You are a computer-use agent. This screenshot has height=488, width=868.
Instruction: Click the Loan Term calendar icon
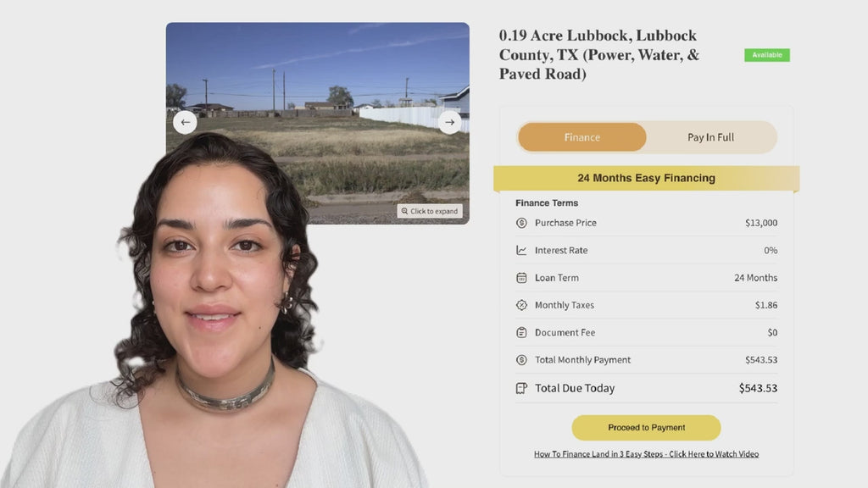click(x=521, y=278)
